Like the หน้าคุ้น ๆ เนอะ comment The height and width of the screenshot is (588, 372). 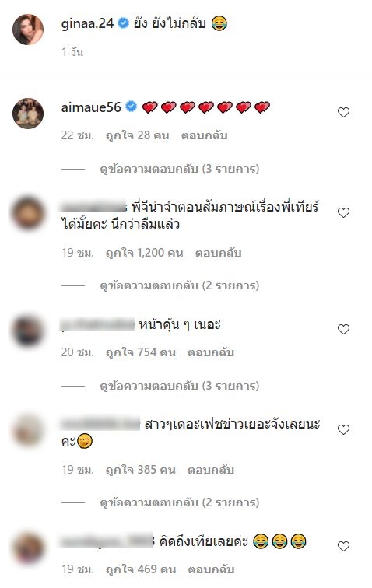pyautogui.click(x=343, y=329)
